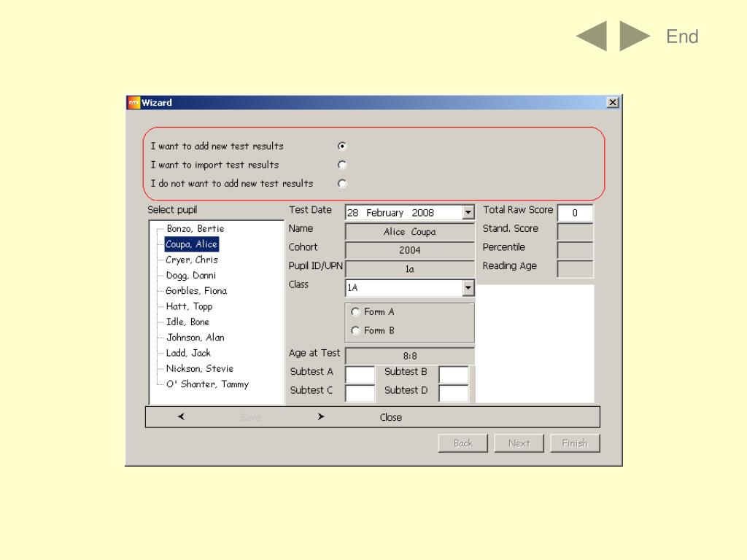Click the Back button
Viewport: 747px width, 560px height.
coord(463,443)
